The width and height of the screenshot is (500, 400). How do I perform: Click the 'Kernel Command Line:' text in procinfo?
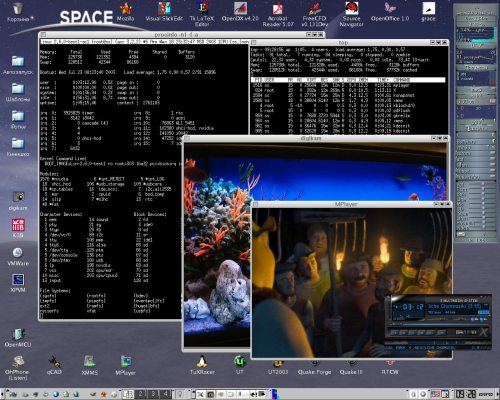coord(63,159)
